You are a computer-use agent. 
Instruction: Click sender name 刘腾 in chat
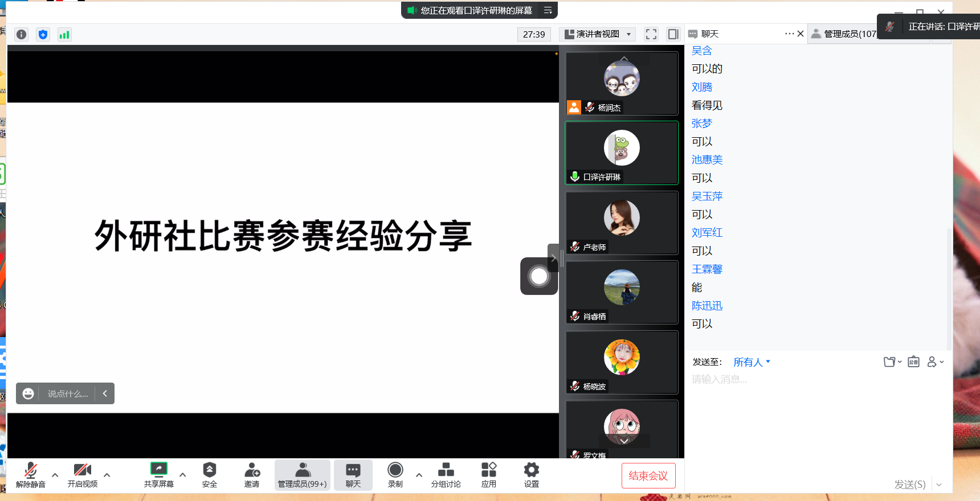[702, 87]
